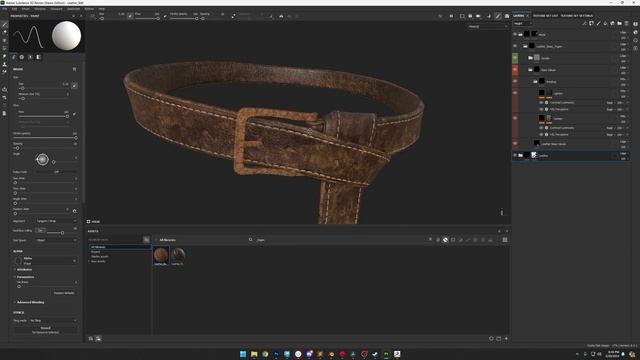Open the Stencil tiling mode dropdown
The image size is (640, 360).
coord(53,321)
